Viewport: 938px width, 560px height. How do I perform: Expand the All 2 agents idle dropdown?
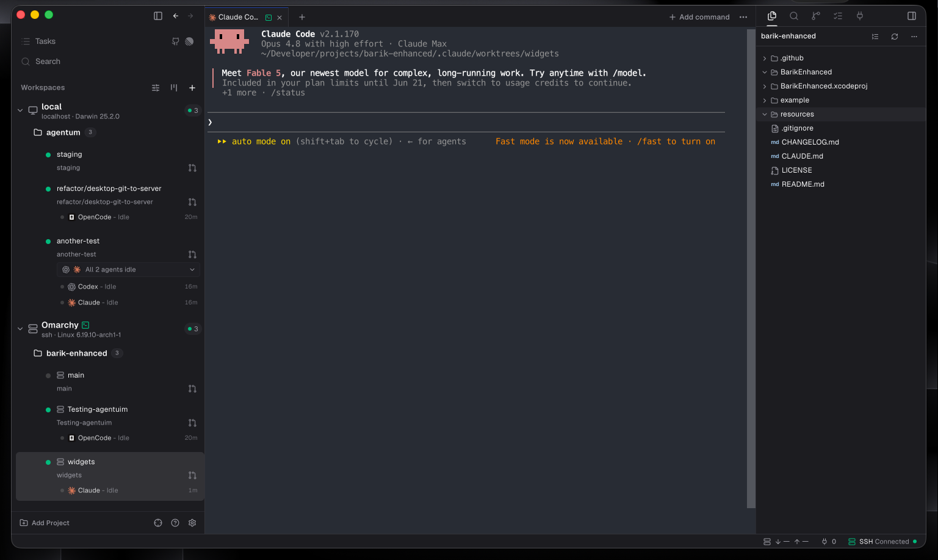(x=128, y=270)
